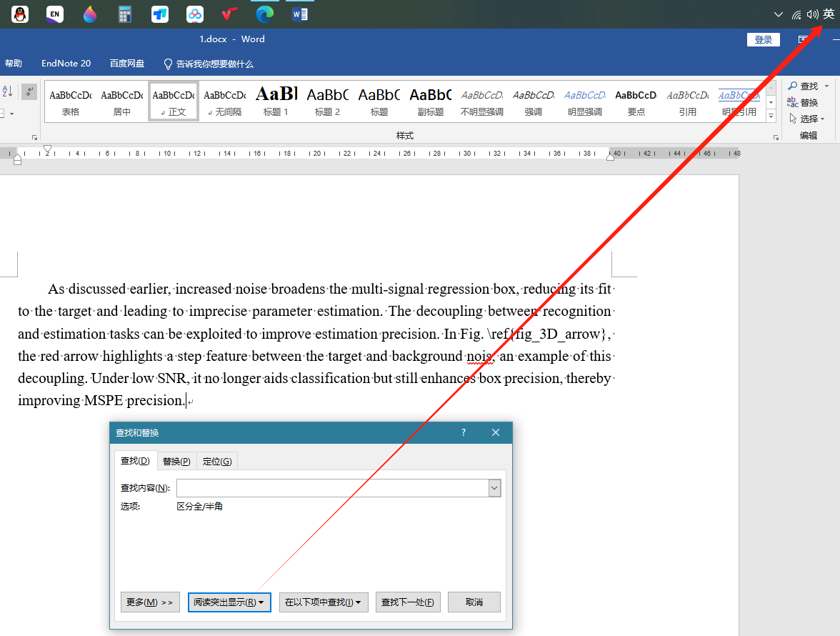
Task: Switch to Word in the taskbar
Action: click(300, 14)
